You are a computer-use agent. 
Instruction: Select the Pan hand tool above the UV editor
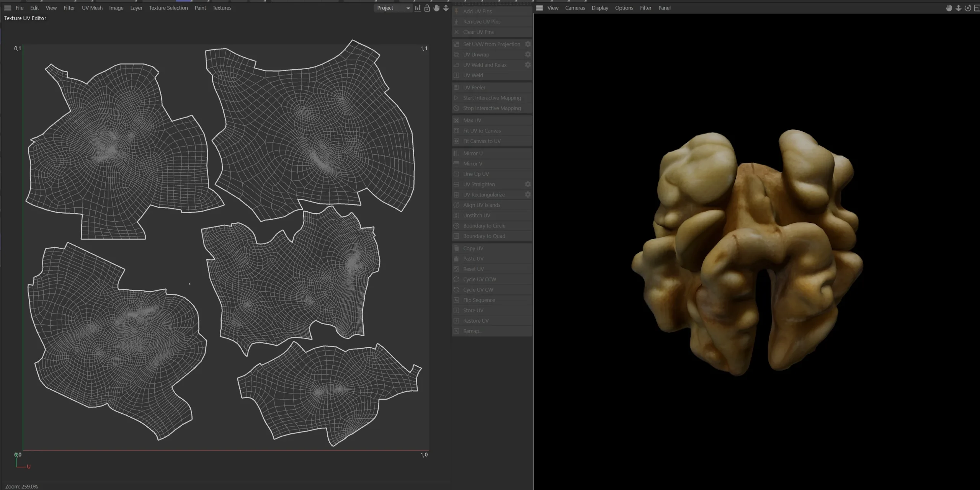point(436,8)
